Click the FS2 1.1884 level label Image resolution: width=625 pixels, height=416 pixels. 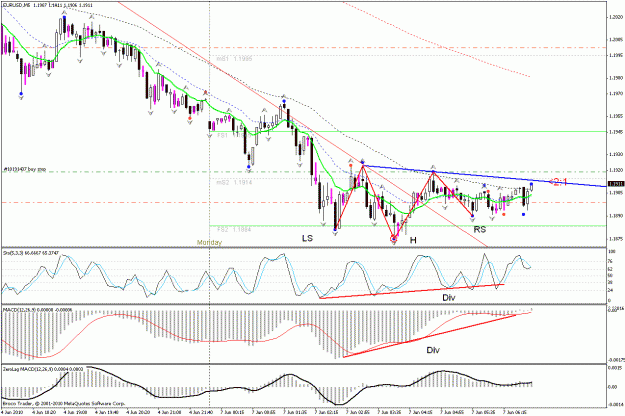[x=234, y=230]
